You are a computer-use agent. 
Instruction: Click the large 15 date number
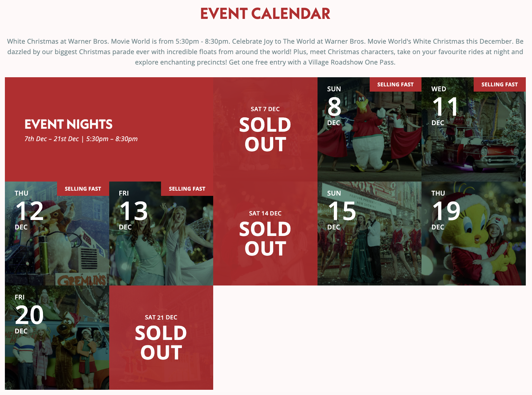tap(342, 211)
